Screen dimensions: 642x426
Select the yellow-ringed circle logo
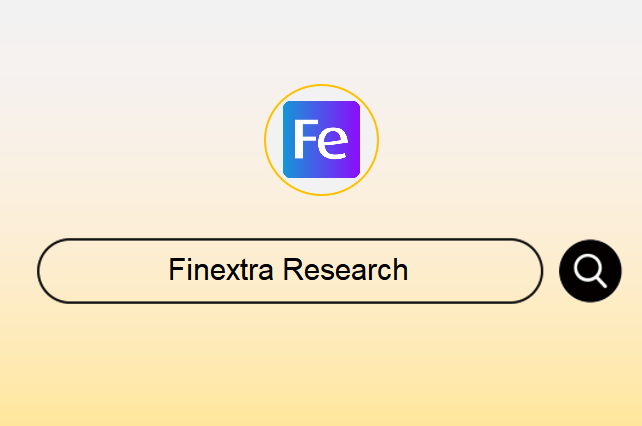321,140
